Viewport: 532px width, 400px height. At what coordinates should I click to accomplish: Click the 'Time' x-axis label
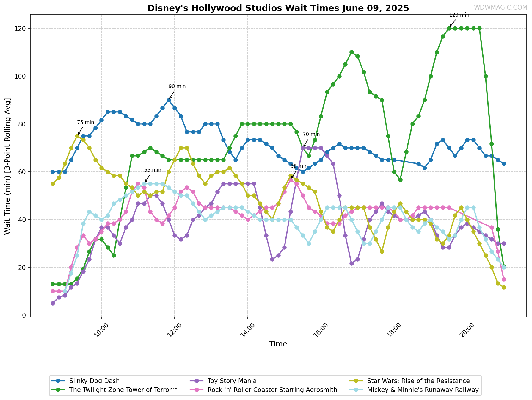pyautogui.click(x=278, y=344)
